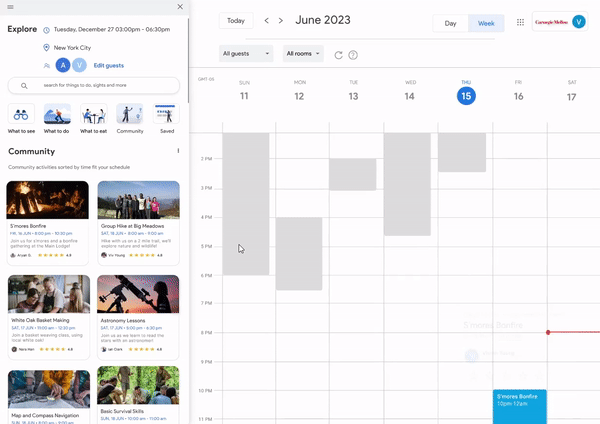The height and width of the screenshot is (424, 600).
Task: Open the Community category
Action: pos(130,118)
